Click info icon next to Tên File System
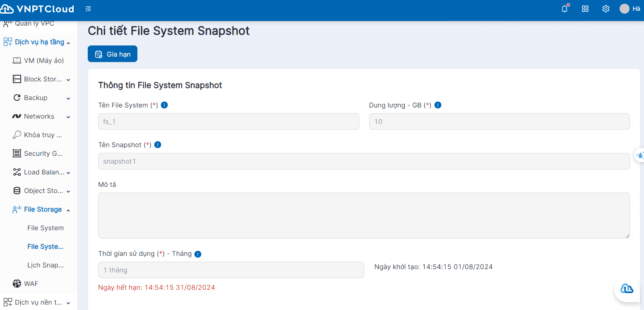Screen dimensions: 644x310 164,105
